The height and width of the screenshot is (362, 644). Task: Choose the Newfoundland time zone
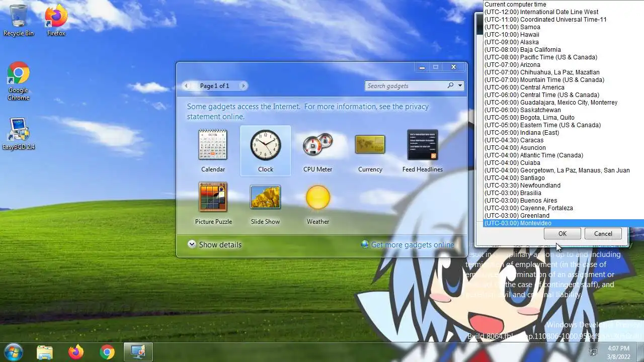tap(563, 186)
